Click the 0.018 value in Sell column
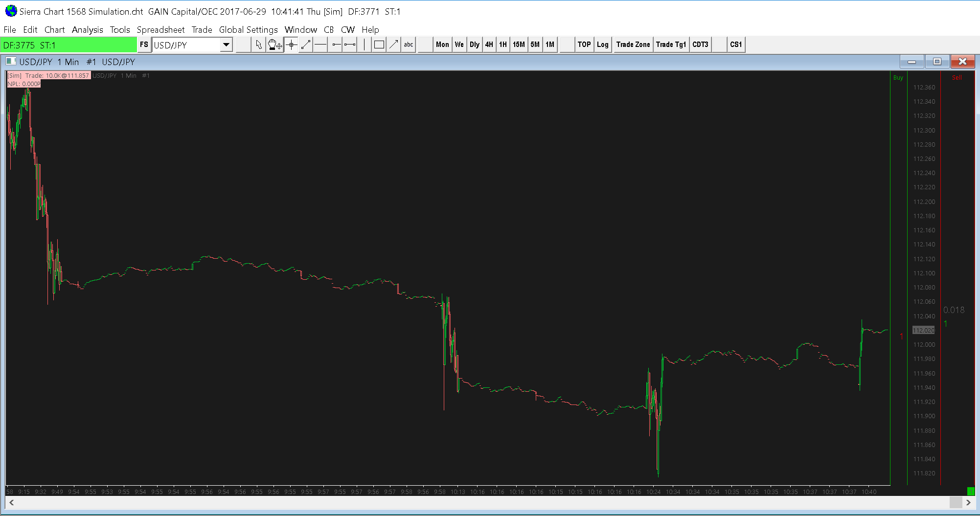 click(954, 310)
